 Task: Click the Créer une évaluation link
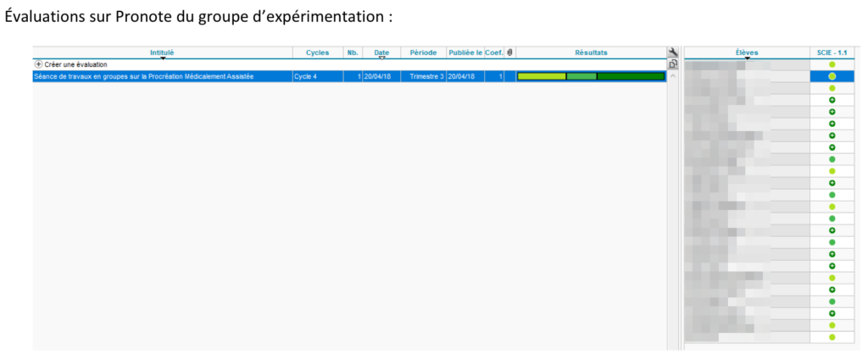75,64
